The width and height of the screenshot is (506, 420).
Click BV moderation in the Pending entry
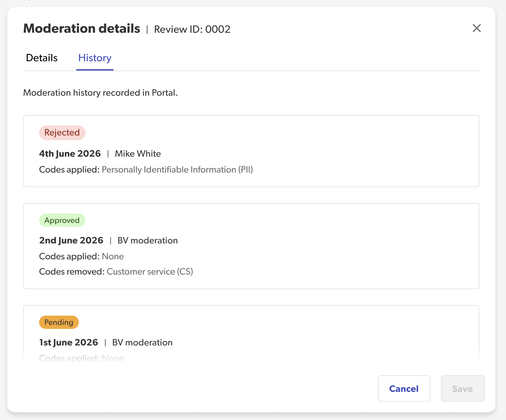(142, 343)
